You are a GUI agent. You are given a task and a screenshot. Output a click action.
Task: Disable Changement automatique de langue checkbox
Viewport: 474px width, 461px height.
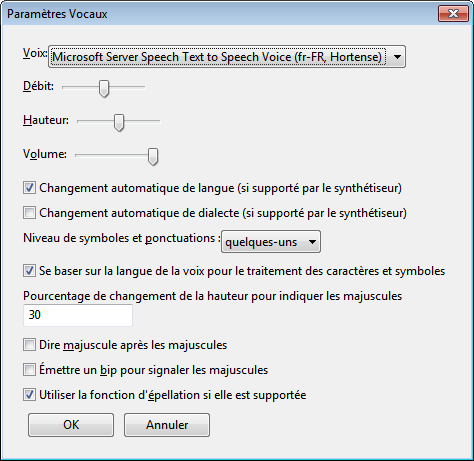coord(29,187)
